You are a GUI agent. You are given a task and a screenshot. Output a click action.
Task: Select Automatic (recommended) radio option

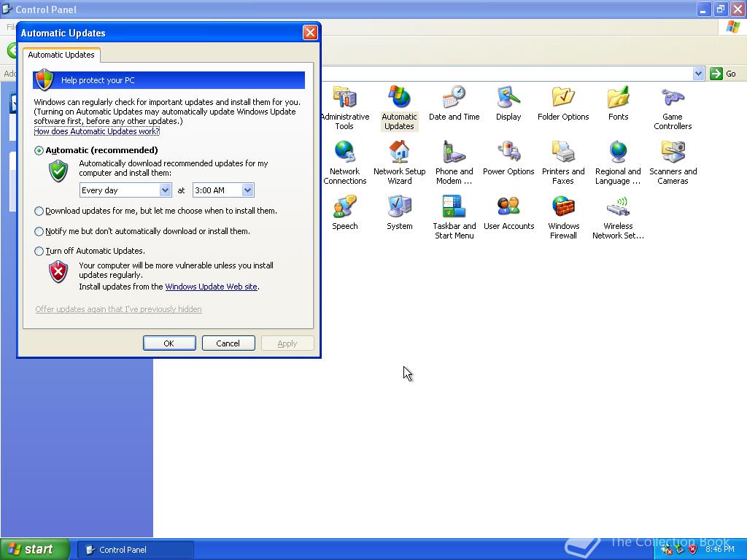(x=39, y=150)
